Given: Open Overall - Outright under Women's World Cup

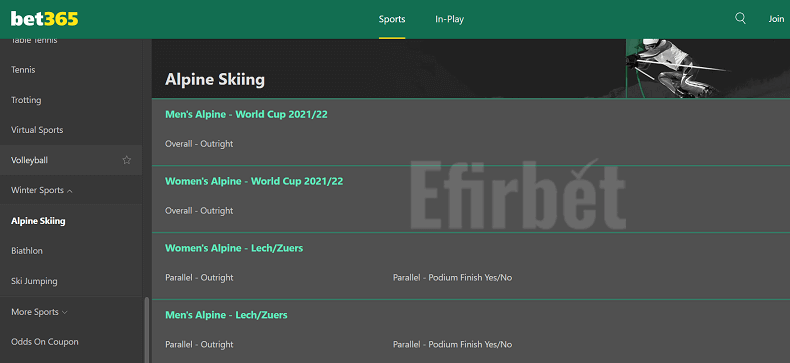Looking at the screenshot, I should point(199,211).
